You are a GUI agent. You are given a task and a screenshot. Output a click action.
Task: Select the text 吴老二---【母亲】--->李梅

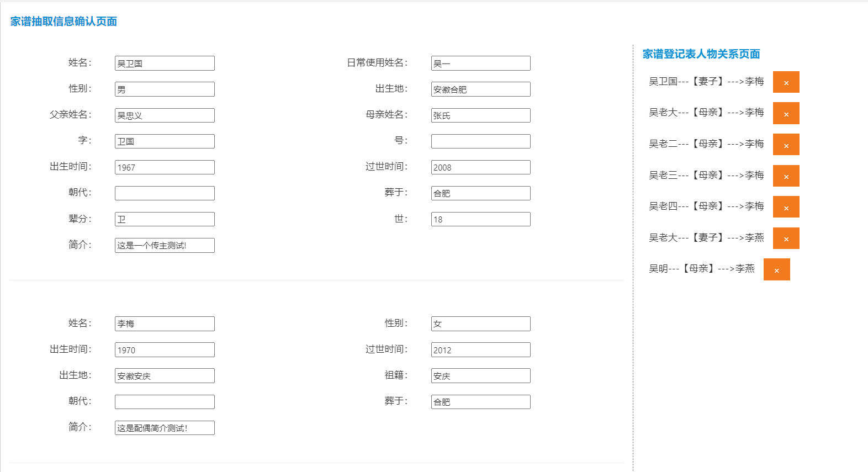coord(706,144)
